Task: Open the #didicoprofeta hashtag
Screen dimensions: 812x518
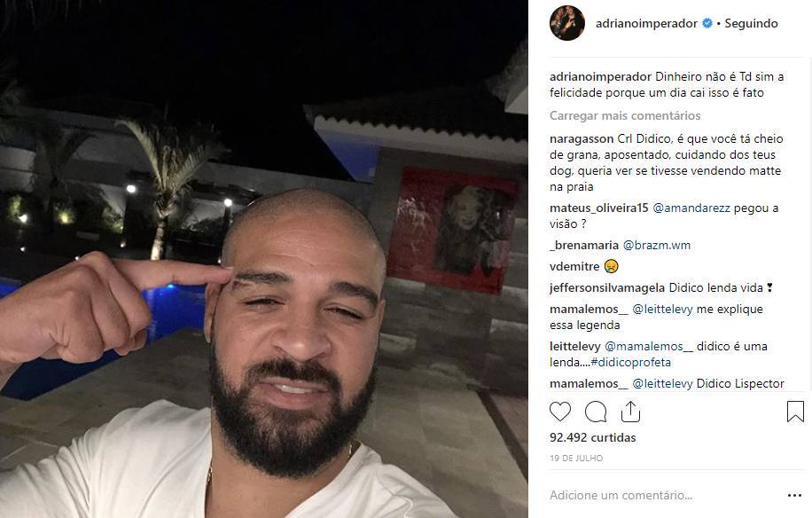Action: pos(631,362)
